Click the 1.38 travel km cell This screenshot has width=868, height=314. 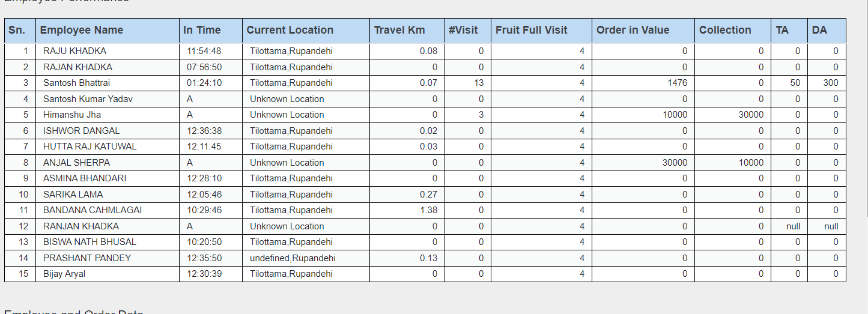coord(428,210)
